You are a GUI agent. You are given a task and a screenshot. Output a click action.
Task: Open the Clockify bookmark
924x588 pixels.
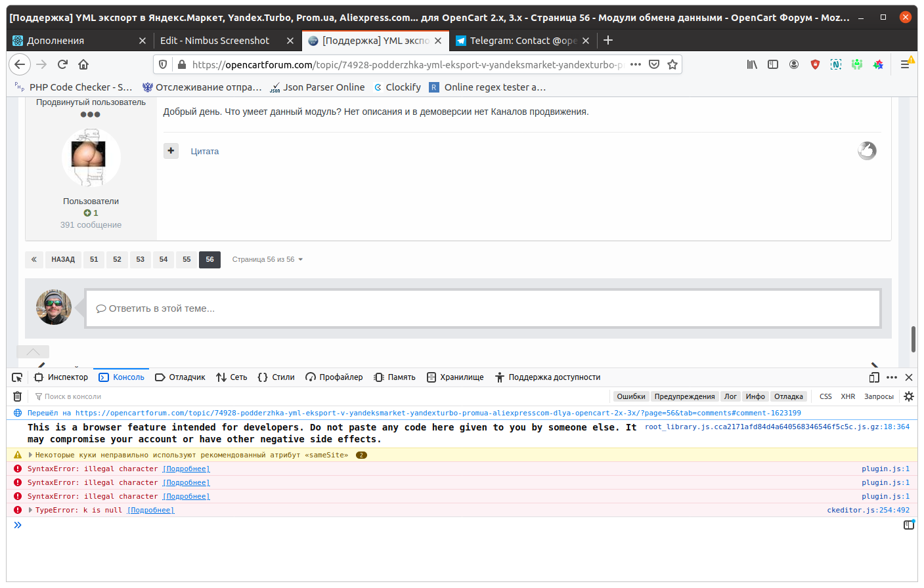(397, 87)
